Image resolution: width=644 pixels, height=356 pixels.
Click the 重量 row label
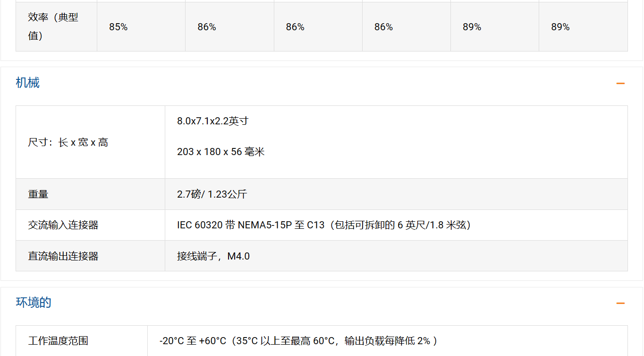pos(38,194)
